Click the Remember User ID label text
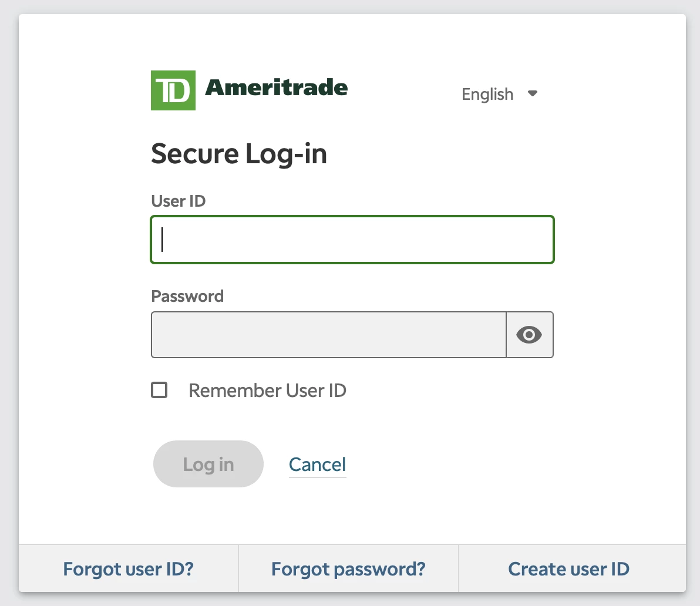The image size is (700, 606). pos(267,390)
